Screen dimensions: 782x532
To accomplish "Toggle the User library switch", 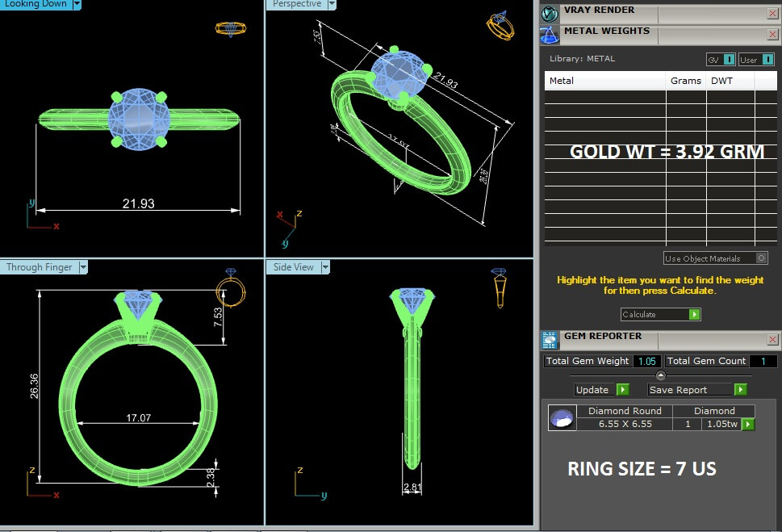I will [x=757, y=60].
